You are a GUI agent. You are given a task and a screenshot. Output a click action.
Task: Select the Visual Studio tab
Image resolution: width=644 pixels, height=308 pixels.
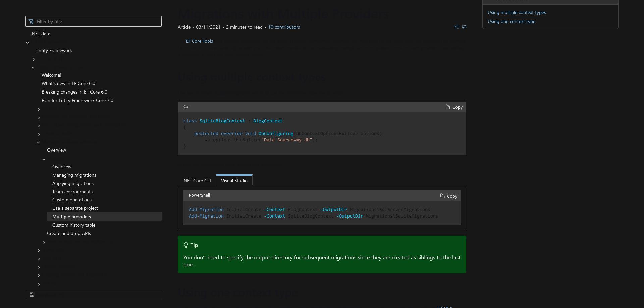click(x=234, y=180)
